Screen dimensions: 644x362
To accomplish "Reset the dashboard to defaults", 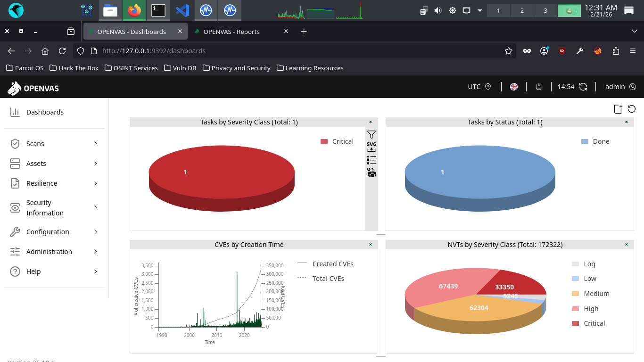I will pyautogui.click(x=632, y=109).
